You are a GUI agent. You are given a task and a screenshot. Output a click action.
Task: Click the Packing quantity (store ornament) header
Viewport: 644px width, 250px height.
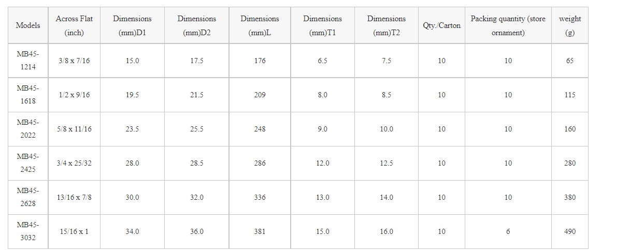click(508, 25)
